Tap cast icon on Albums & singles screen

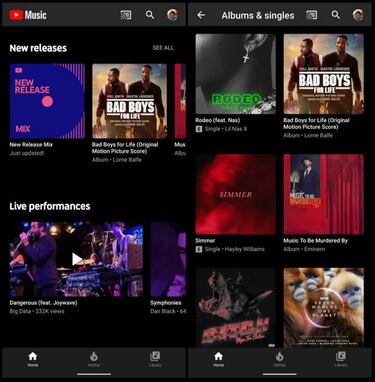(312, 15)
